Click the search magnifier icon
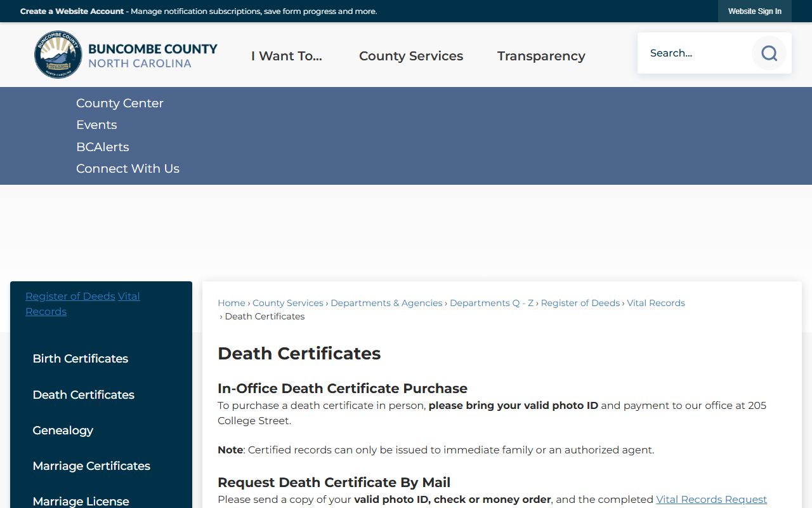The height and width of the screenshot is (508, 812). [x=769, y=53]
